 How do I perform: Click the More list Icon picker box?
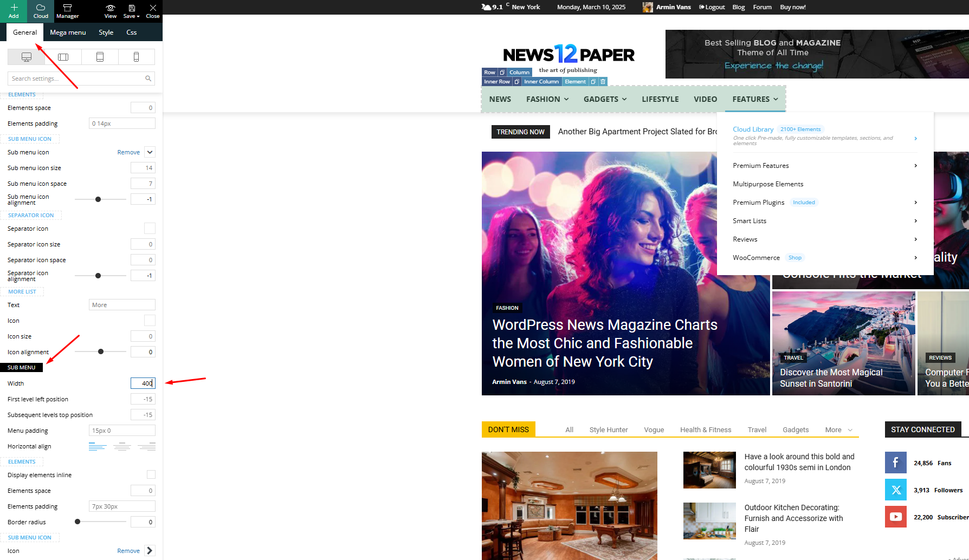pyautogui.click(x=150, y=321)
